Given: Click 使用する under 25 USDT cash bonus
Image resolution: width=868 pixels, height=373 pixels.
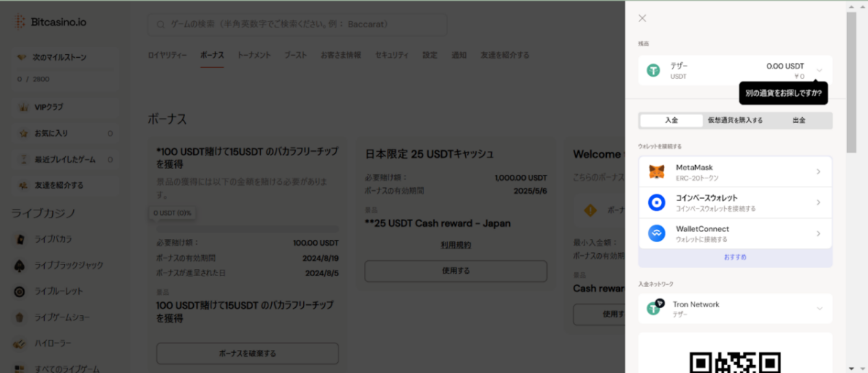Looking at the screenshot, I should tap(456, 271).
